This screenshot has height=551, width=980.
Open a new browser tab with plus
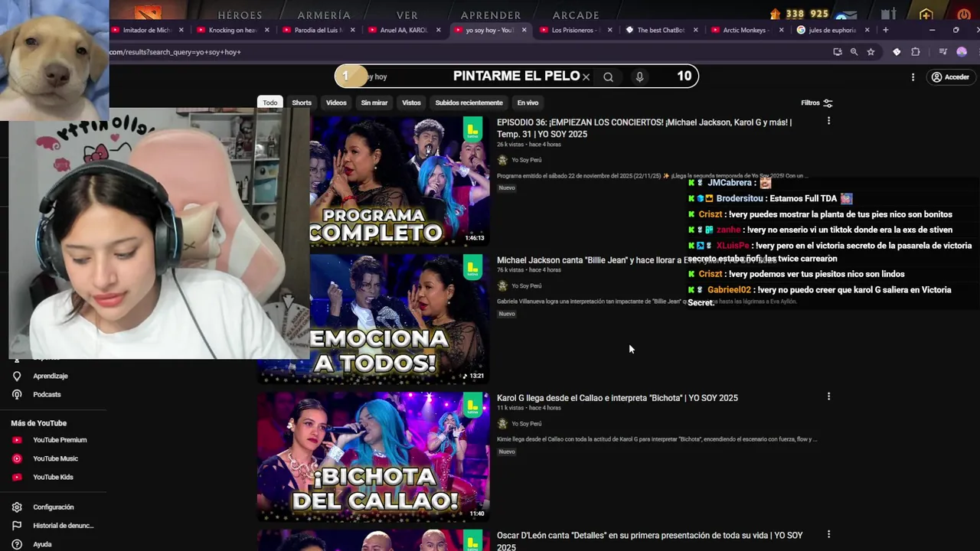886,30
